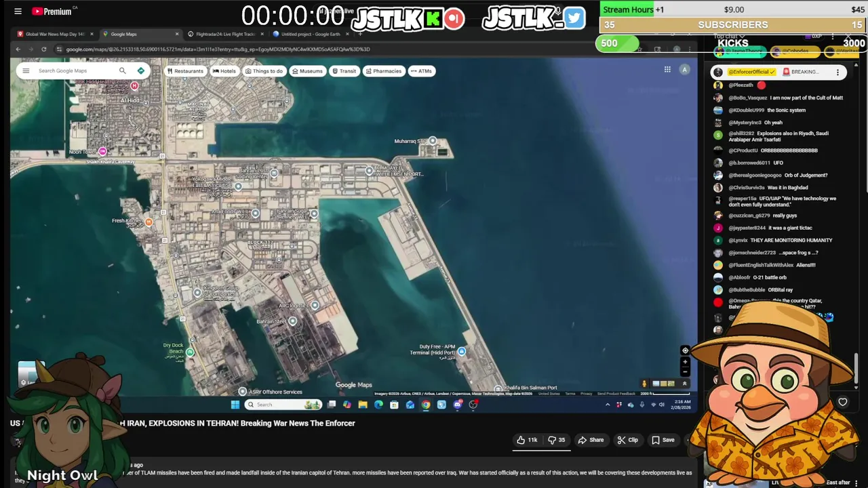The height and width of the screenshot is (488, 868).
Task: Close the Google Maps browser tab
Action: point(177,34)
